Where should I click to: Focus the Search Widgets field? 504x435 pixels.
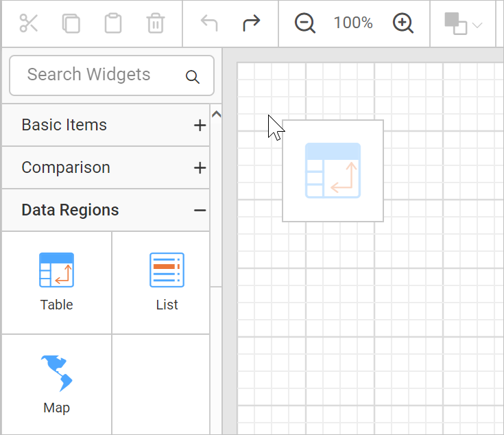[112, 75]
